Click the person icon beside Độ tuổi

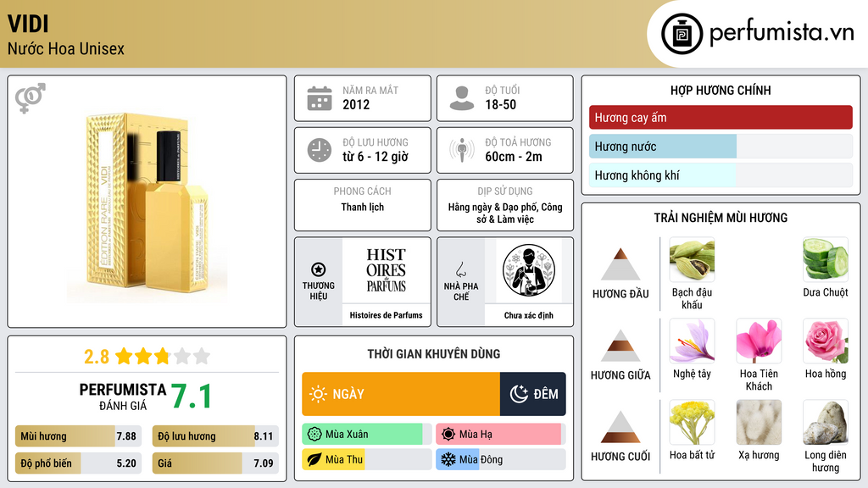[x=462, y=98]
